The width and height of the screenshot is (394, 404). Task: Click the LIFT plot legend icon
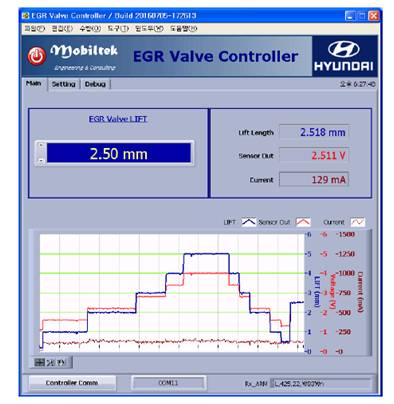(248, 222)
